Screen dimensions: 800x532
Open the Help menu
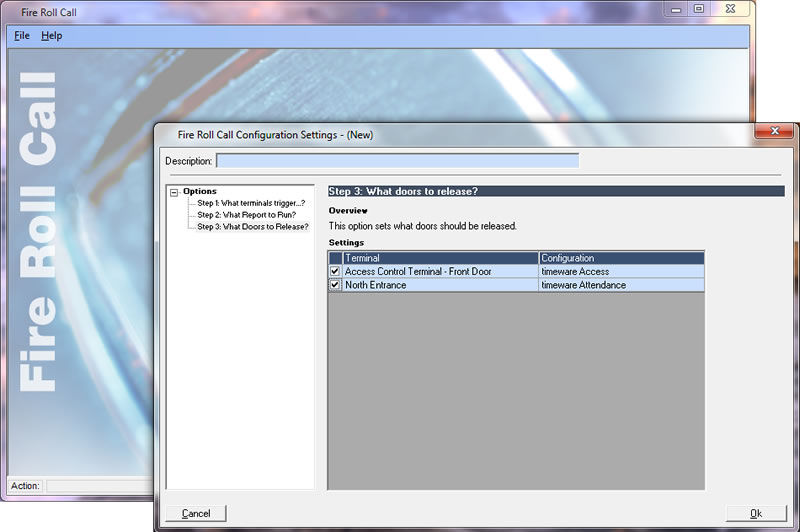tap(51, 36)
